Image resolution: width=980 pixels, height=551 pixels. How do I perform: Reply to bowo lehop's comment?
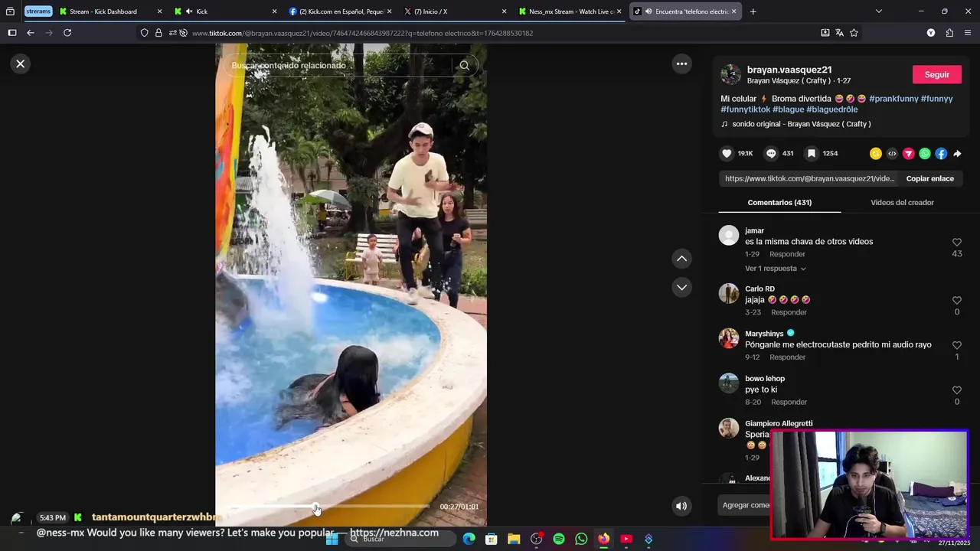coord(789,402)
